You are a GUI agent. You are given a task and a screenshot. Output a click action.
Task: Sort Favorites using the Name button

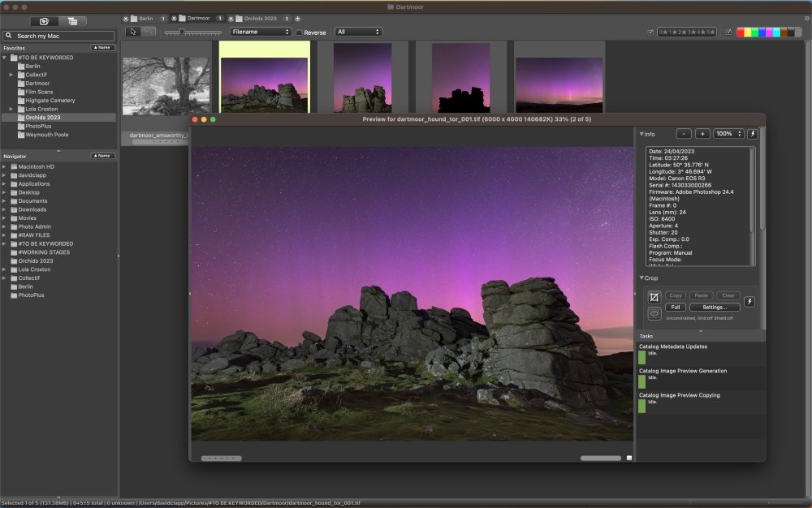pos(102,48)
